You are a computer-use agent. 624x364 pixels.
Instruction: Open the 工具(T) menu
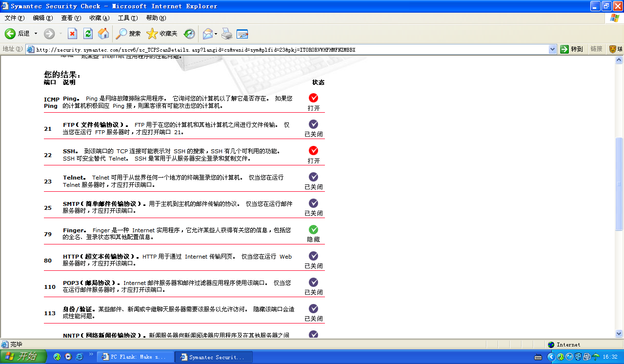128,18
